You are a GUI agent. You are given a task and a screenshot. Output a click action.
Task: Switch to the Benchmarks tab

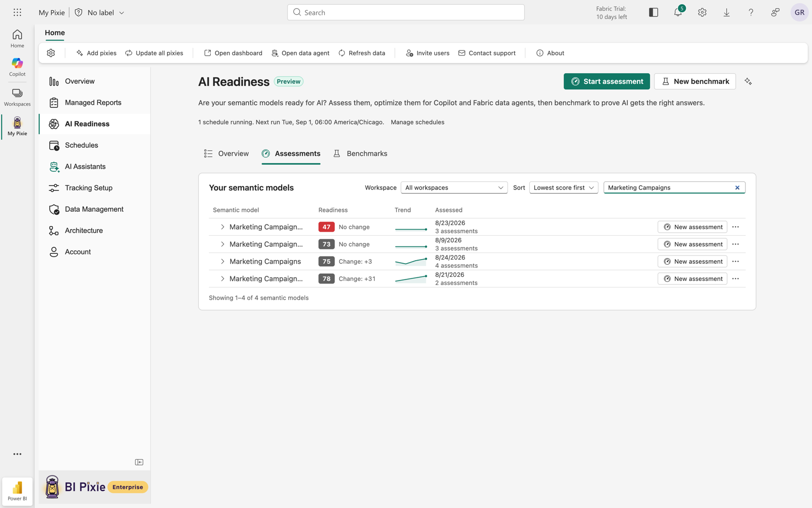(x=360, y=153)
